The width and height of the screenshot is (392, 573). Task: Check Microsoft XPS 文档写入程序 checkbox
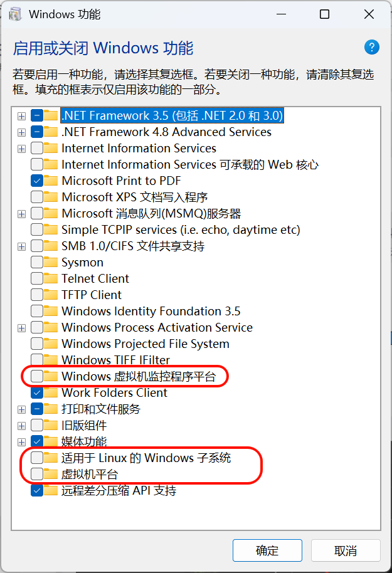(37, 197)
